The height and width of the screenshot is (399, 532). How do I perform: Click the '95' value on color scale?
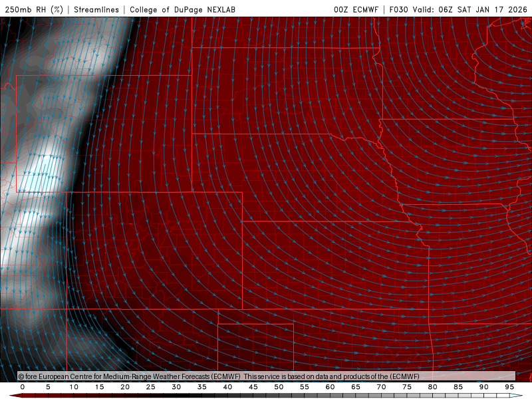509,387
